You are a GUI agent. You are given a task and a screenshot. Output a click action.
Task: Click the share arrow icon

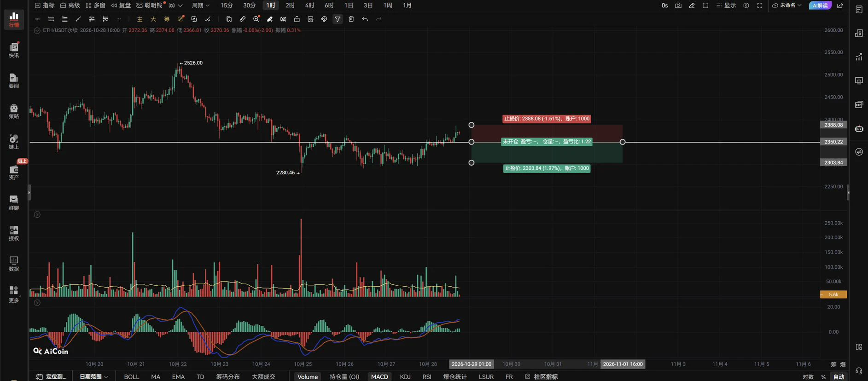pos(840,6)
